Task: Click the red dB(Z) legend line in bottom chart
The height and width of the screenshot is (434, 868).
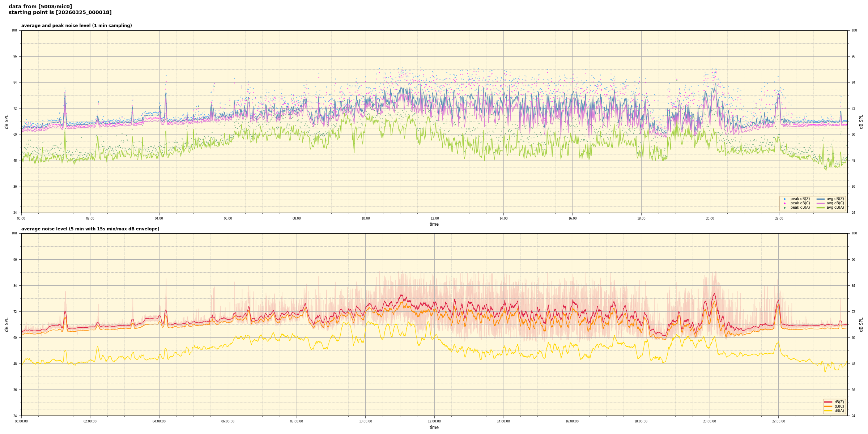Action: tap(828, 402)
